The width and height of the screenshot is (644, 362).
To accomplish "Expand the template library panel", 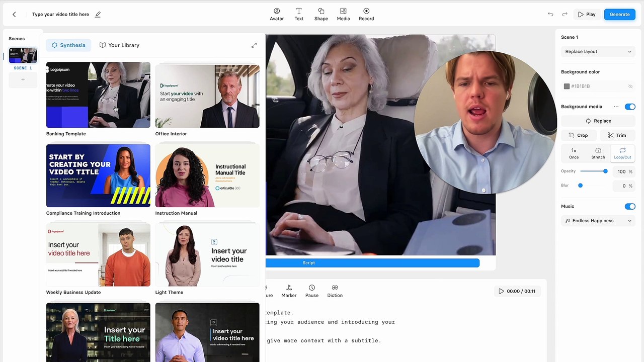I will pyautogui.click(x=254, y=45).
